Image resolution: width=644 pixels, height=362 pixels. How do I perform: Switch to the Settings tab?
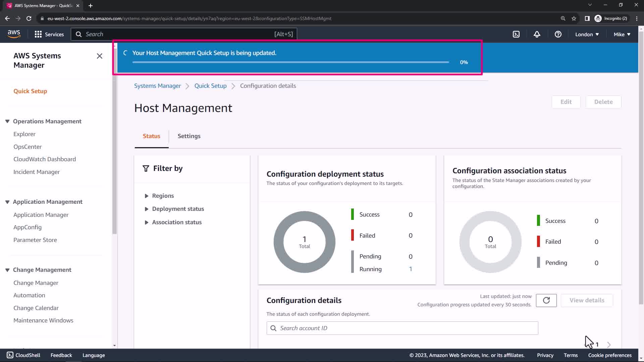(189, 136)
